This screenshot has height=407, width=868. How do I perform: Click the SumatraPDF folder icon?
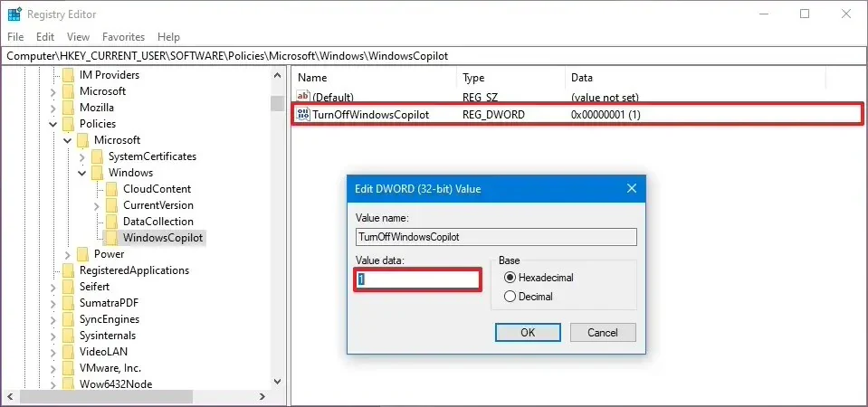[x=68, y=303]
